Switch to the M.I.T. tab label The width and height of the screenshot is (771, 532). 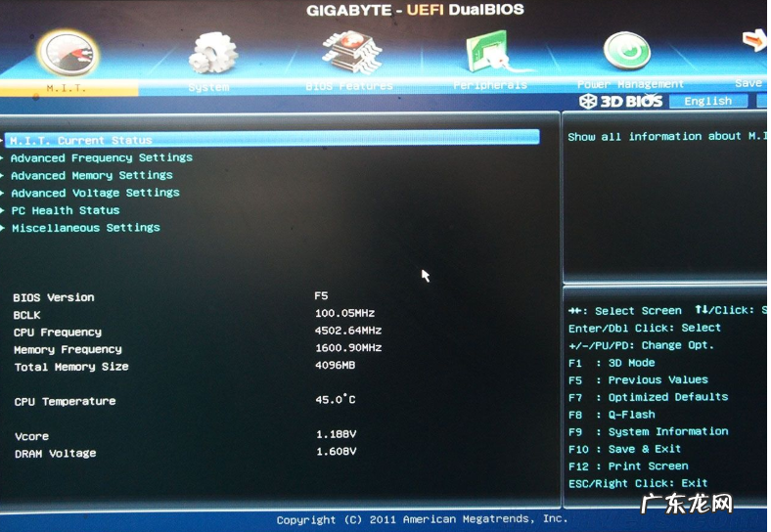pos(66,88)
